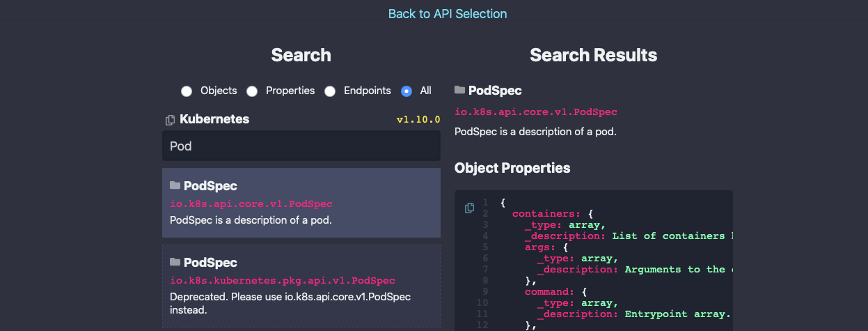This screenshot has width=868, height=331.
Task: Select the Objects radio button
Action: (x=187, y=91)
